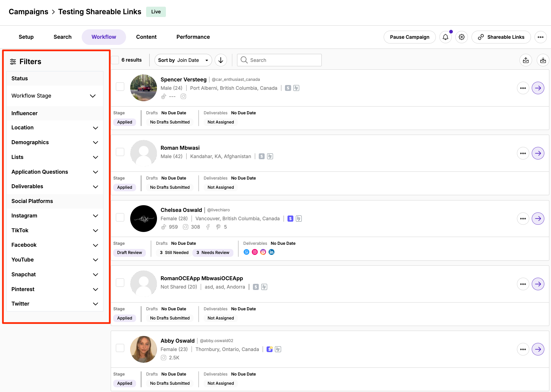This screenshot has height=392, width=551.
Task: Click the import download icon
Action: 543,60
